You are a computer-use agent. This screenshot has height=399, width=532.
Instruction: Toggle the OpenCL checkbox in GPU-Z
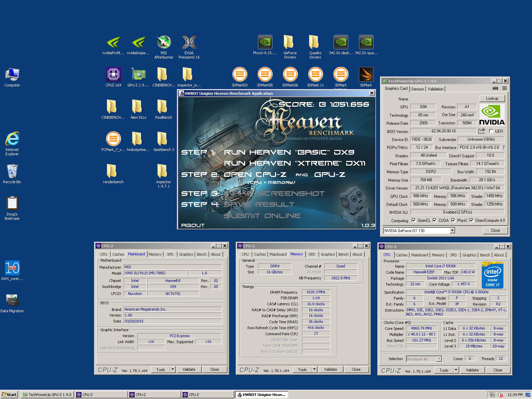[x=414, y=220]
